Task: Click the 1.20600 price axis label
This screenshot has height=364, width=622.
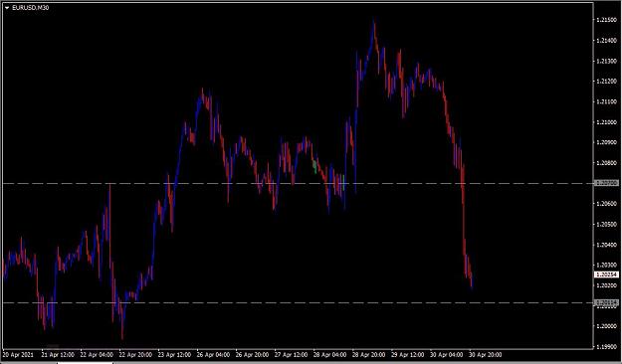Action: tap(607, 204)
